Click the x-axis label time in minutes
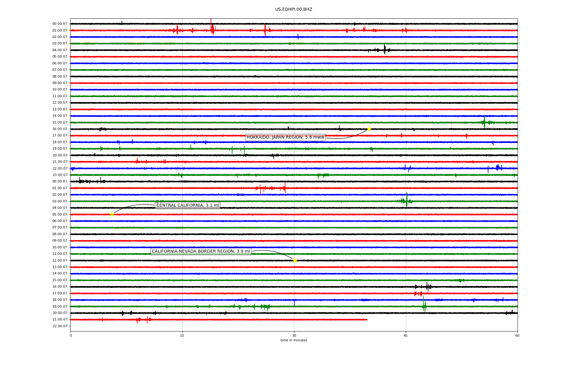 click(x=294, y=340)
